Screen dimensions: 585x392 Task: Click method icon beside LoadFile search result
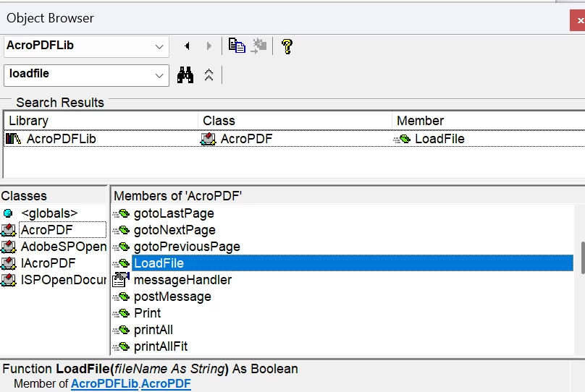pos(402,140)
